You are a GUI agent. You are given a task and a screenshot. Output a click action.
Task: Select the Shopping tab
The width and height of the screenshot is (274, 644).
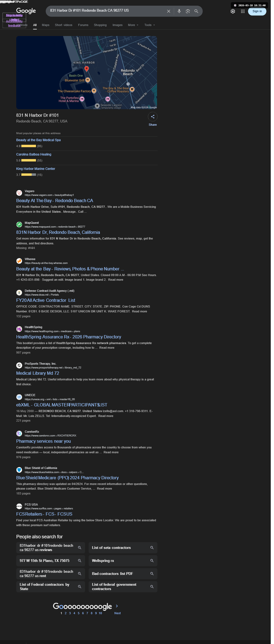tap(100, 25)
